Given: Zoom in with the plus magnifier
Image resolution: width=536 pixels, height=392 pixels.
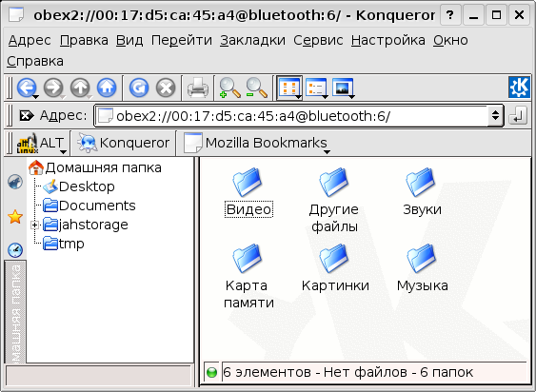Looking at the screenshot, I should tap(229, 88).
